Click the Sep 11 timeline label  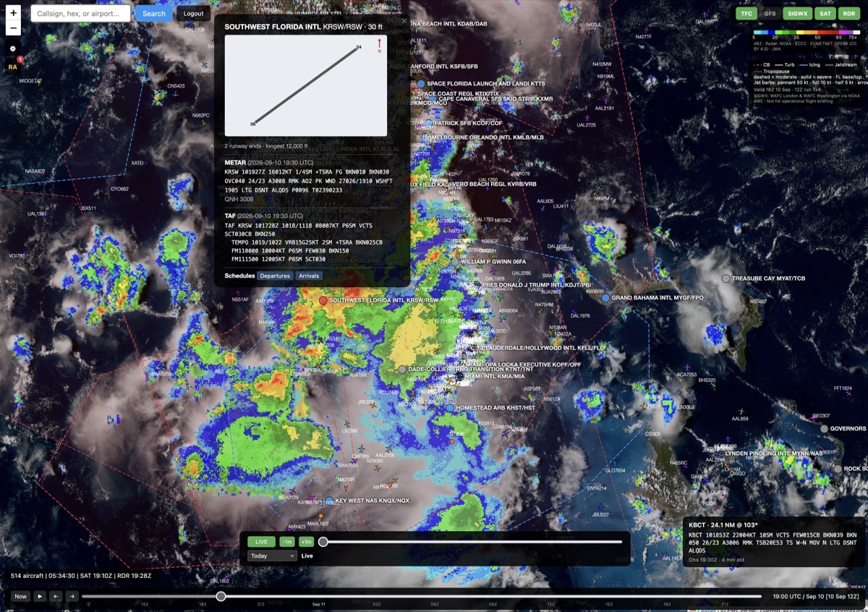[318, 603]
